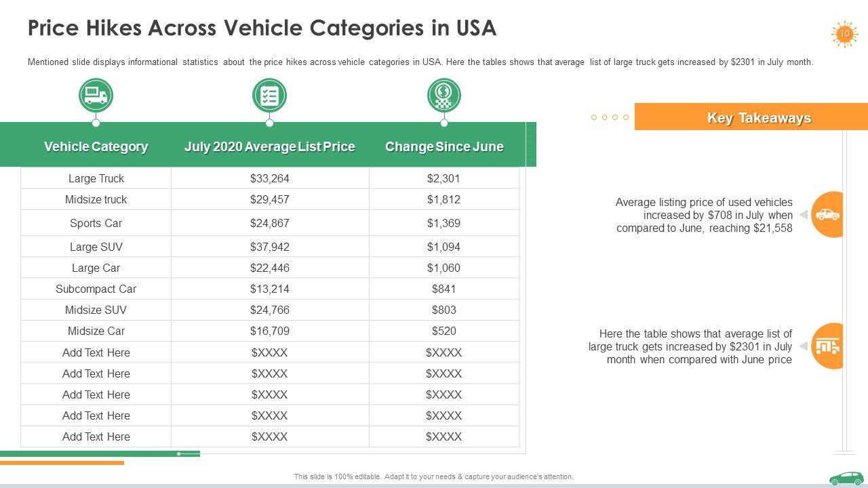Click the orange truck icon beside second takeaway
Image resolution: width=868 pixels, height=488 pixels.
point(827,346)
